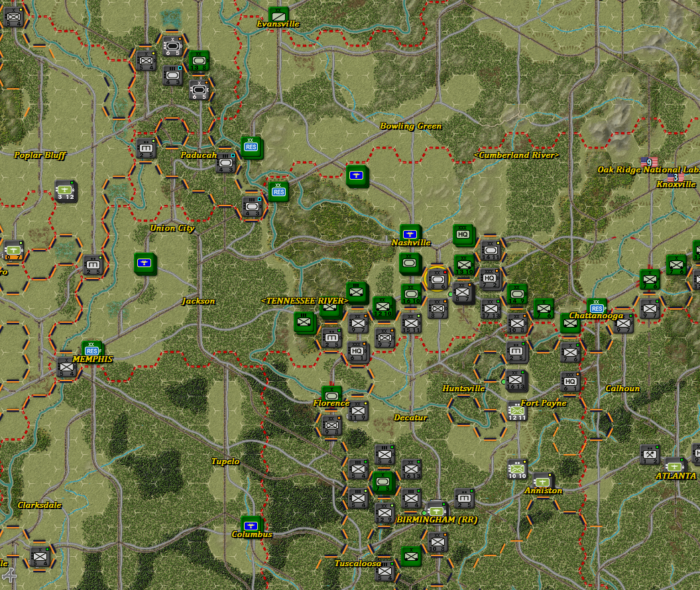Click the gray 15-11 infantry division
This screenshot has height=590, width=700.
pyautogui.click(x=411, y=323)
